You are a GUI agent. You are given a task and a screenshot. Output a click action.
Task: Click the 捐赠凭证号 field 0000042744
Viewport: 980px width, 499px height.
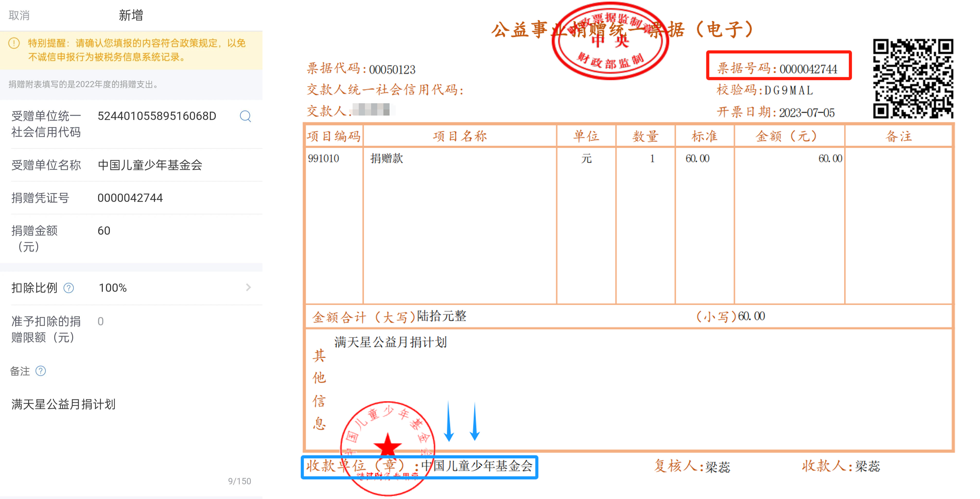[130, 198]
